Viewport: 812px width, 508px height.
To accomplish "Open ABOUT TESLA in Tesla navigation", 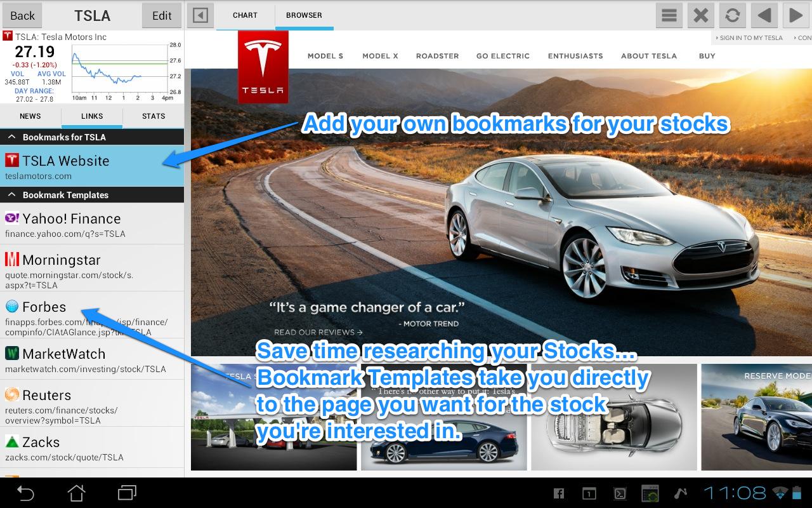I will 649,56.
